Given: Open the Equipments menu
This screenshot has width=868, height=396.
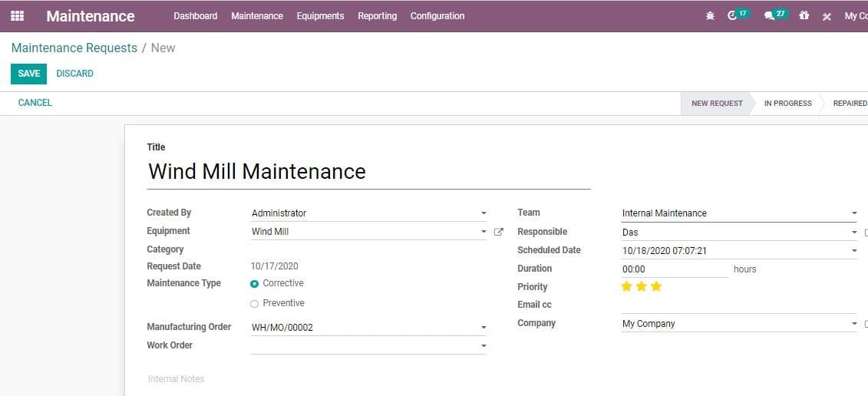Looking at the screenshot, I should 321,16.
